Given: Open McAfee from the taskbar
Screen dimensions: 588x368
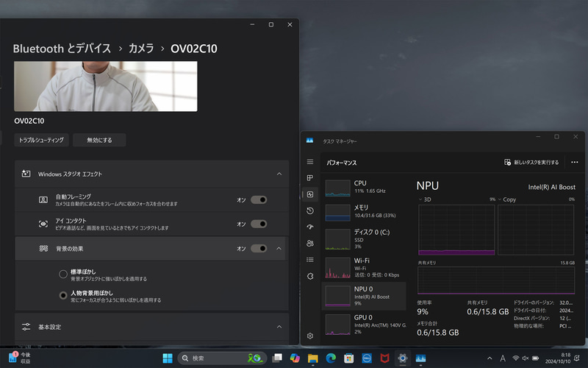Looking at the screenshot, I should click(x=384, y=358).
